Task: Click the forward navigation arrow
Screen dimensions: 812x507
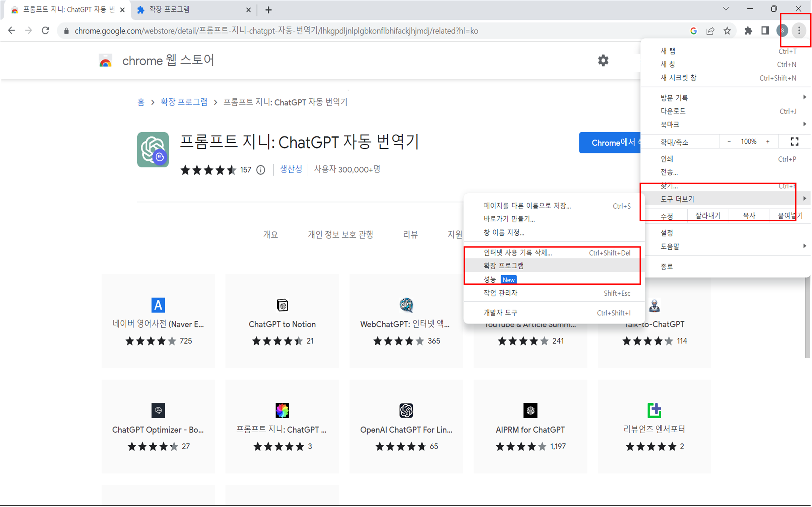Action: (28, 30)
